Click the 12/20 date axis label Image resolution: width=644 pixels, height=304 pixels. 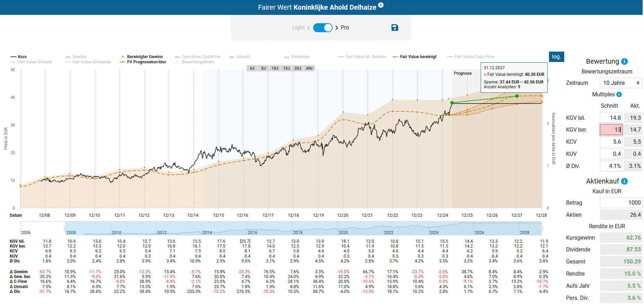pyautogui.click(x=343, y=215)
